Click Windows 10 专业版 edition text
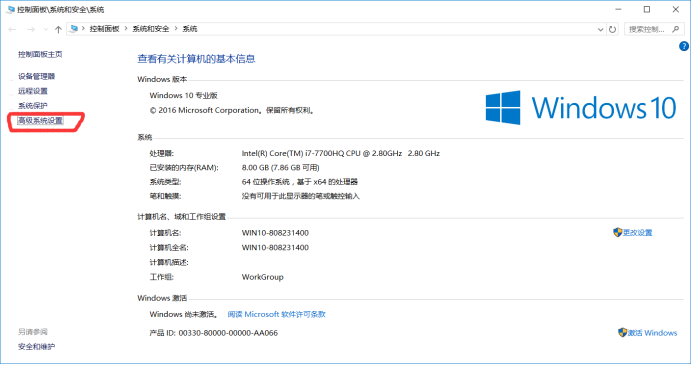The image size is (692, 365). pyautogui.click(x=184, y=95)
